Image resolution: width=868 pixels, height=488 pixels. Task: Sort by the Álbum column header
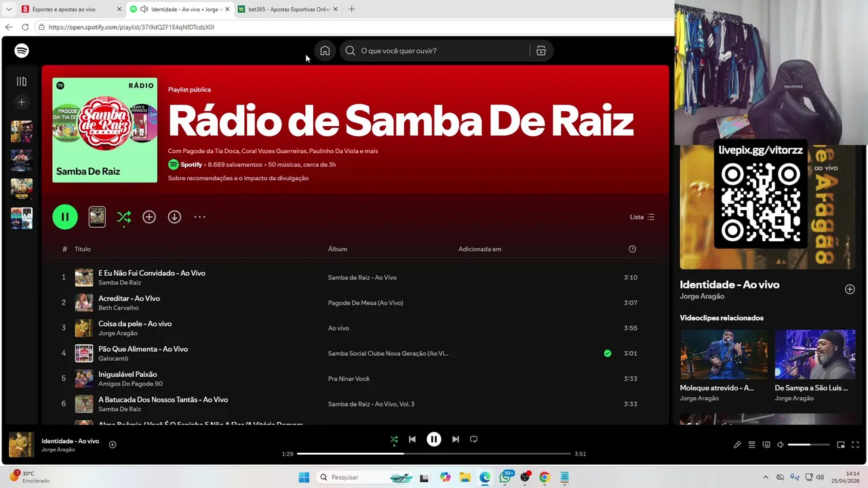click(x=338, y=249)
